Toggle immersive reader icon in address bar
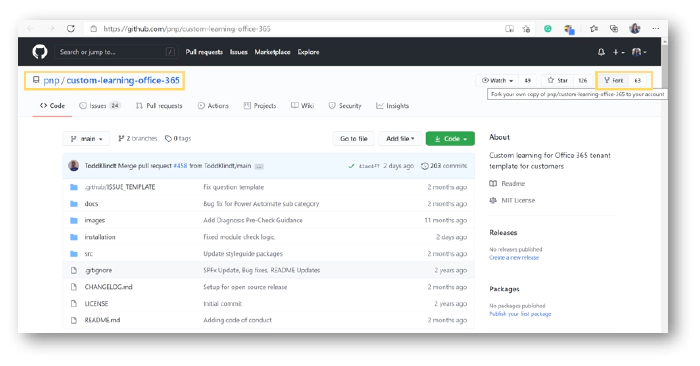The width and height of the screenshot is (700, 366). (509, 29)
